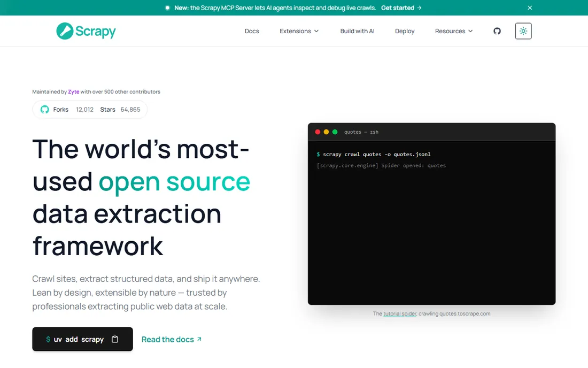This screenshot has height=368, width=588.
Task: Toggle the light/dark theme sun button
Action: point(523,31)
